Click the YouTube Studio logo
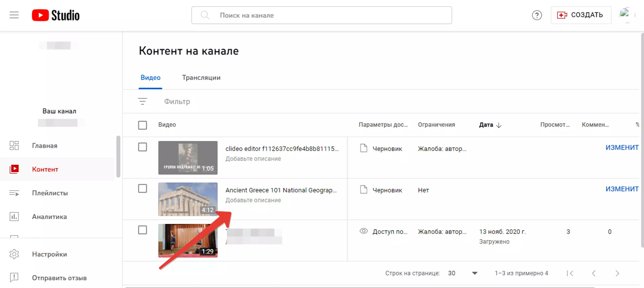Viewport: 644px width, 288px height. (56, 15)
